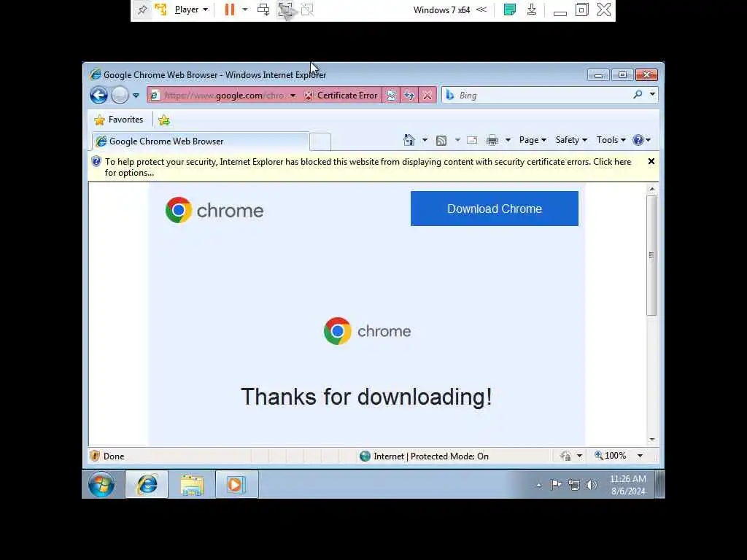Open the Page menu
Image resolution: width=747 pixels, height=560 pixels.
coord(533,140)
